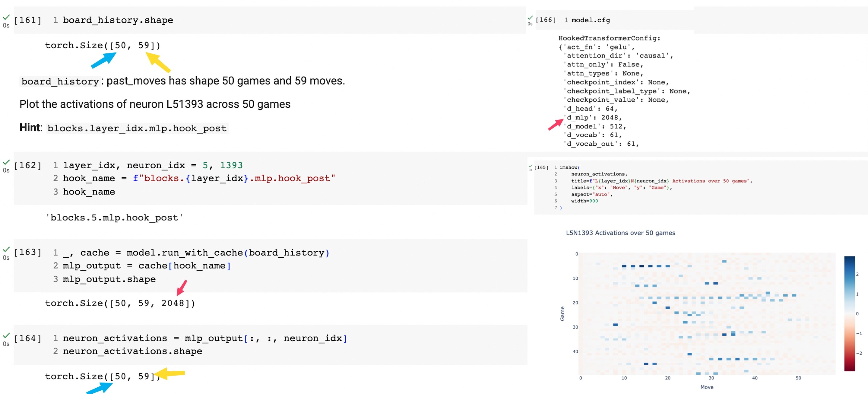868x394 pixels.
Task: Click the labels= argument line in imshow cell
Action: coord(621,188)
